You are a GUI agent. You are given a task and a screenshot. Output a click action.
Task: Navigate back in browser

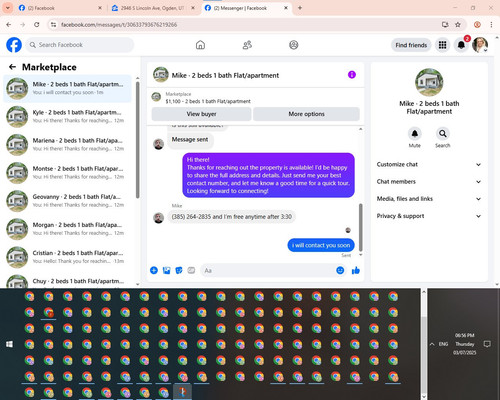(9, 24)
